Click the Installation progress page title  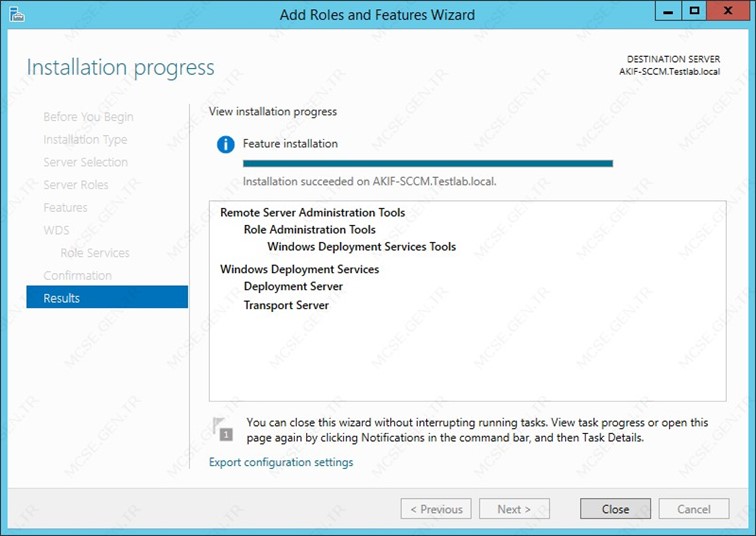pos(121,67)
